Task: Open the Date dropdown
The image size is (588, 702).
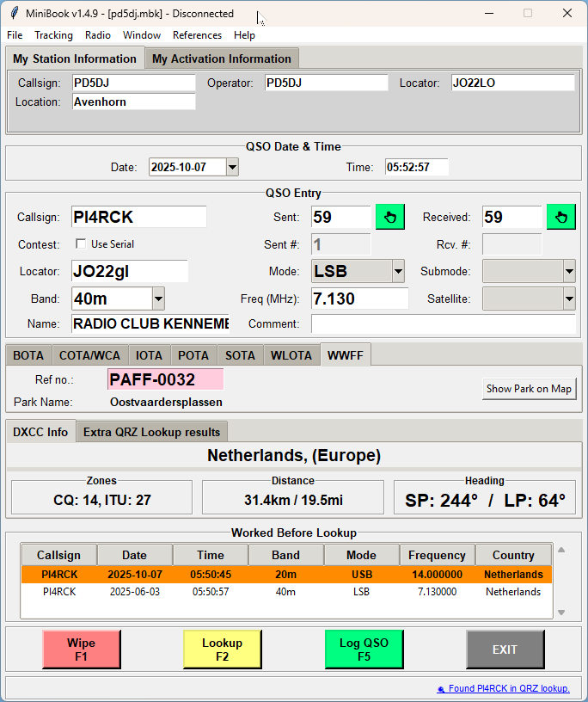Action: click(232, 168)
